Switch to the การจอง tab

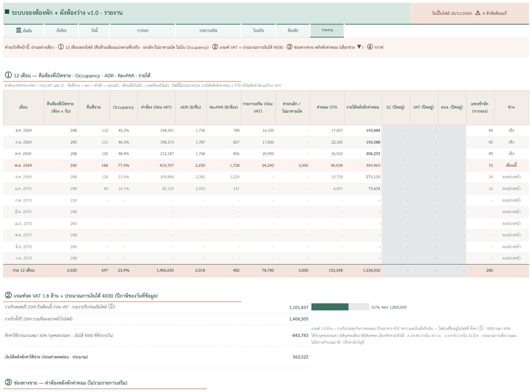click(143, 31)
